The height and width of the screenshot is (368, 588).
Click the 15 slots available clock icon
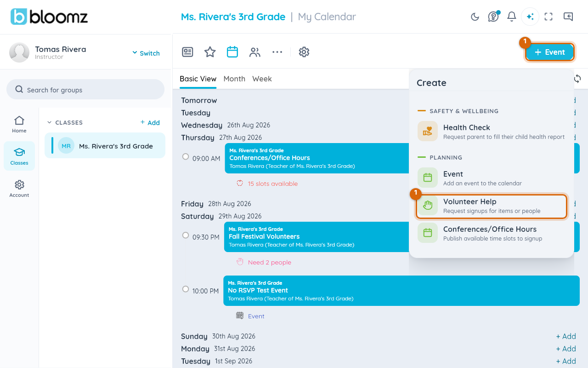click(x=240, y=183)
